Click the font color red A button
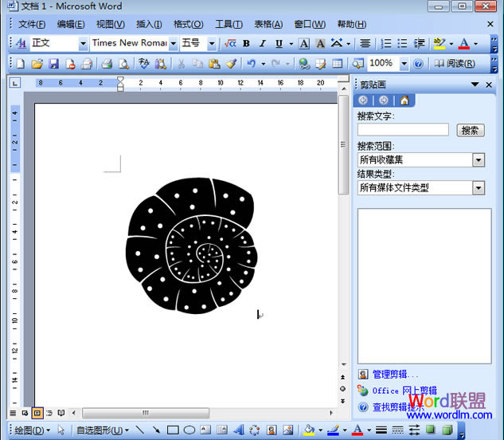The height and width of the screenshot is (440, 504). tap(464, 43)
